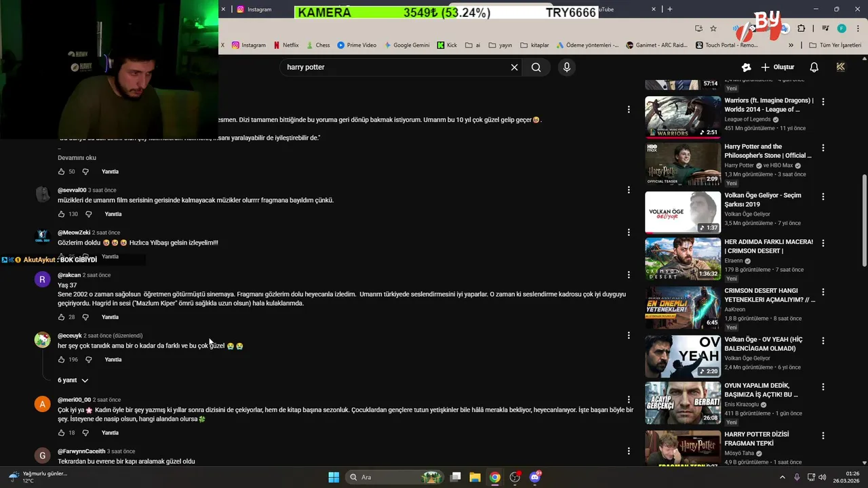Like the @rakcan comment

click(61, 317)
